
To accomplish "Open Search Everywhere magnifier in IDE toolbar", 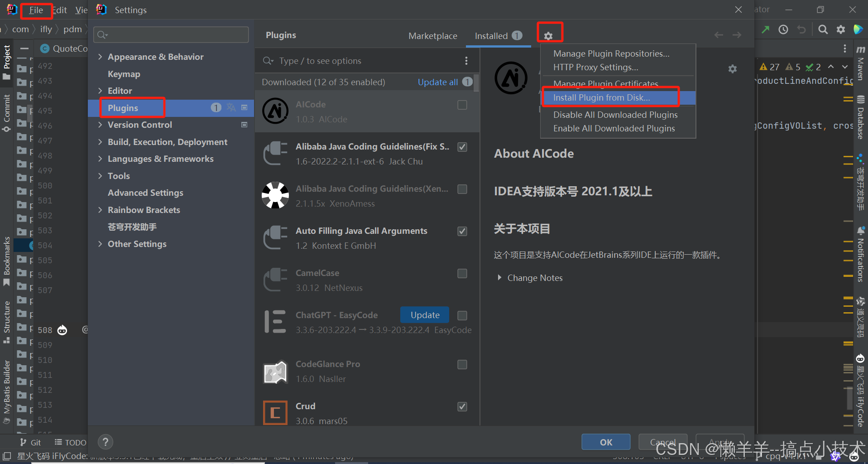I will [823, 29].
